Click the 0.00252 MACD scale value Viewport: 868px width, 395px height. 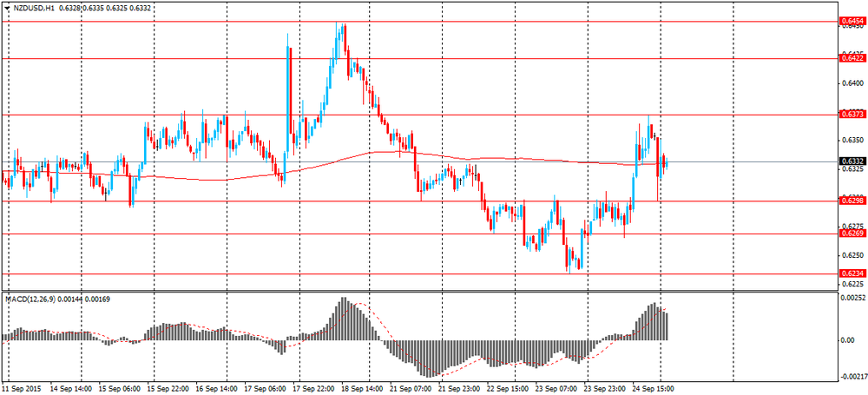tap(852, 299)
